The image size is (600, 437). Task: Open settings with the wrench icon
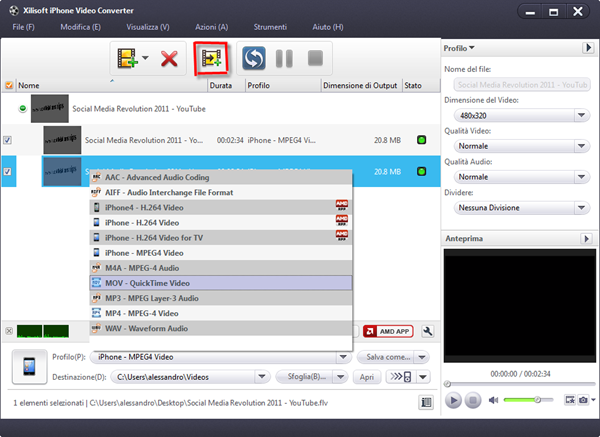click(427, 331)
